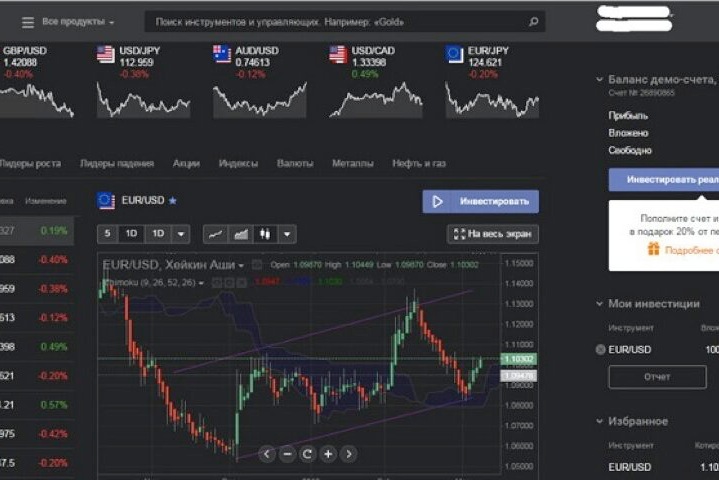
Task: Click the USD/JPY flag icon
Action: click(x=106, y=55)
